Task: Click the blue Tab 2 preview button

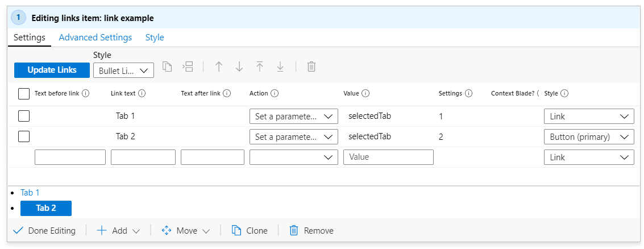Action: [46, 208]
